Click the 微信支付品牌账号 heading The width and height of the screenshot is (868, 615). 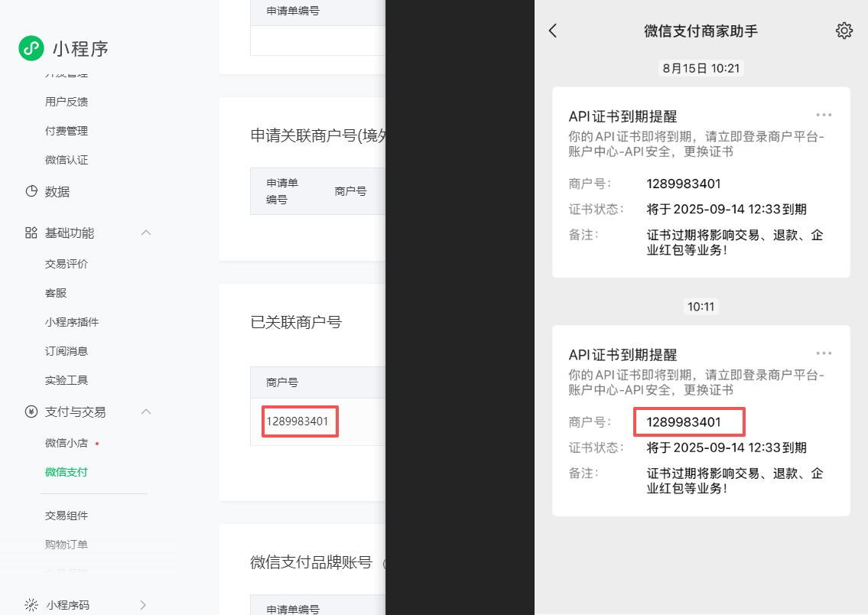pyautogui.click(x=311, y=562)
